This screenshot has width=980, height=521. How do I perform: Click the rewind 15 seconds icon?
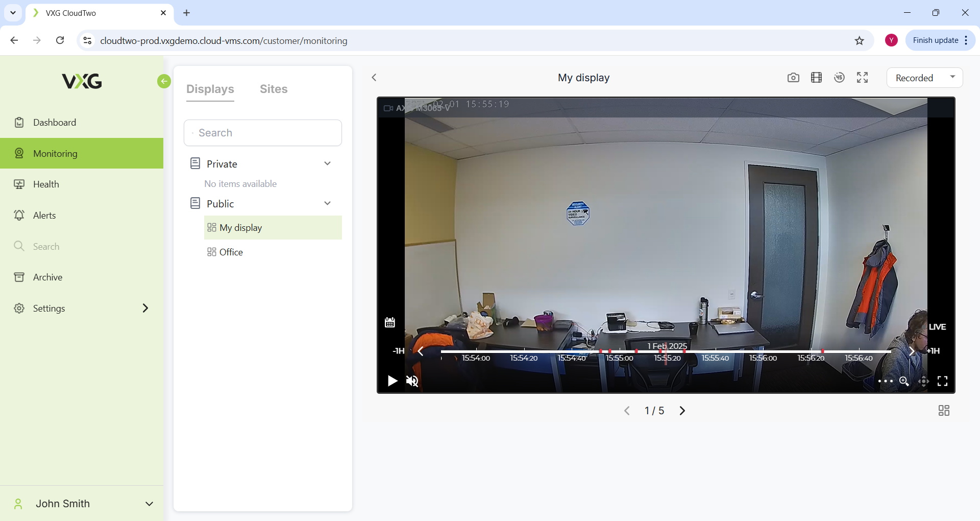(x=839, y=78)
